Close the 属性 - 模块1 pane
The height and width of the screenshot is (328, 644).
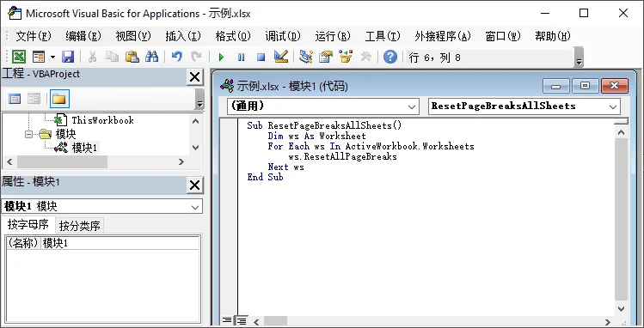tap(194, 185)
